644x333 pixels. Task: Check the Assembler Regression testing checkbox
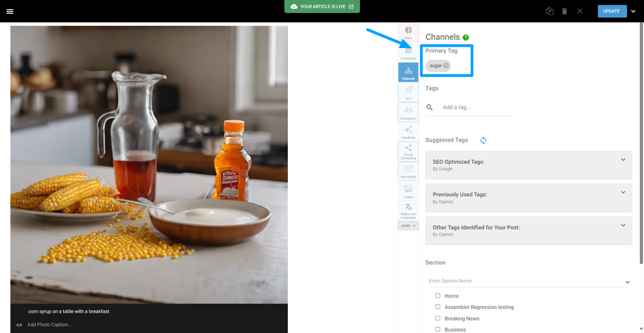pyautogui.click(x=438, y=307)
